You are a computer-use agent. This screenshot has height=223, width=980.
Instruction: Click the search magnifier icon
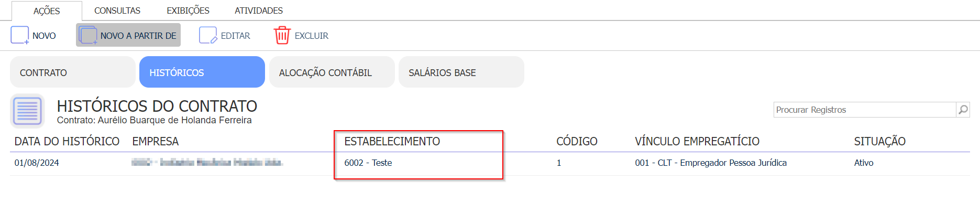[963, 110]
